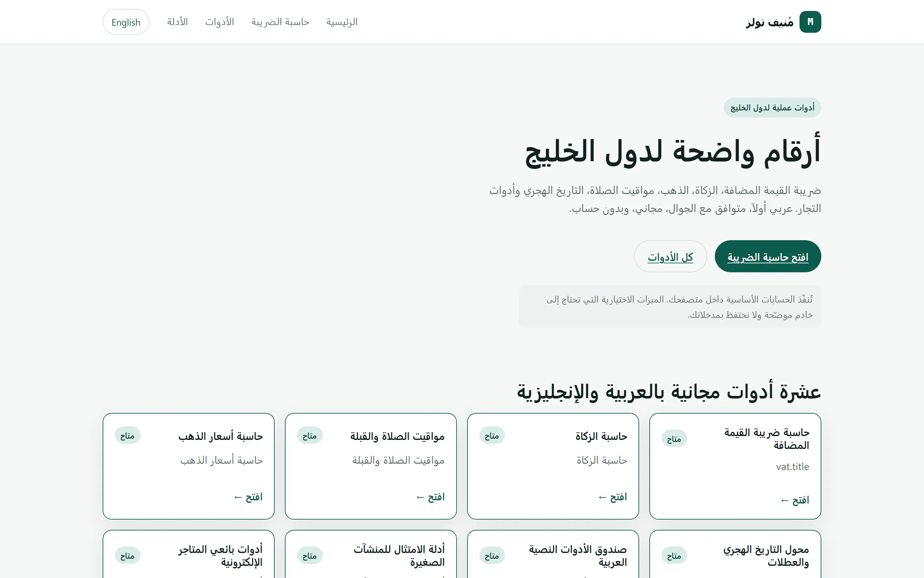Open the حاسبة الزكاة card title
The image size is (924, 578).
click(601, 436)
